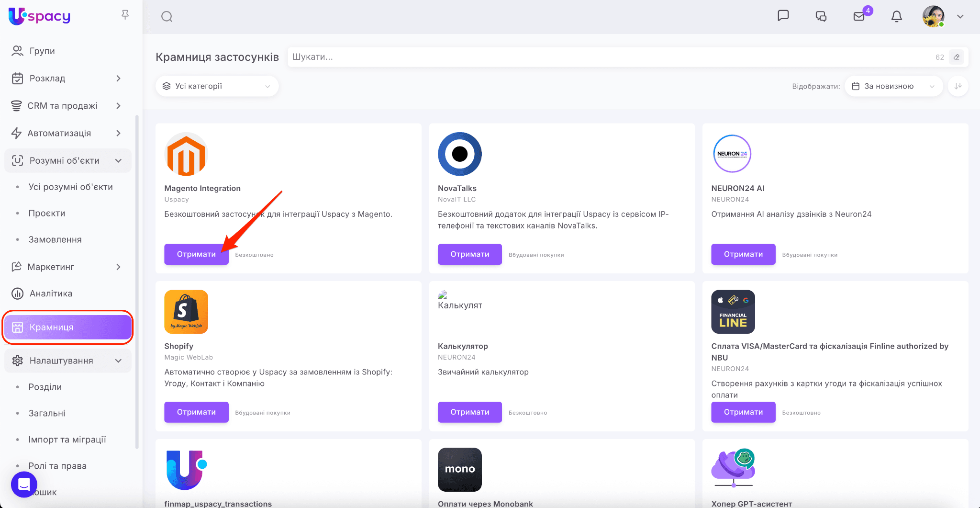Click the Shopify app logo
Viewport: 980px width, 508px height.
pyautogui.click(x=186, y=312)
